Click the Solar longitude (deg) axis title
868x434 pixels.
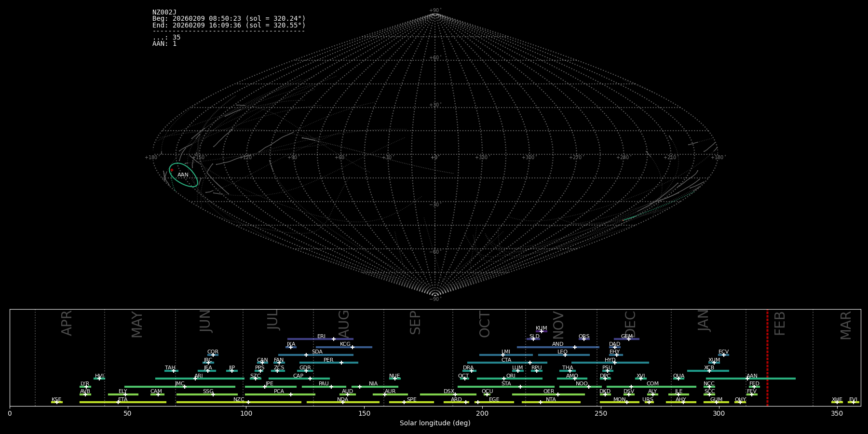pos(435,423)
